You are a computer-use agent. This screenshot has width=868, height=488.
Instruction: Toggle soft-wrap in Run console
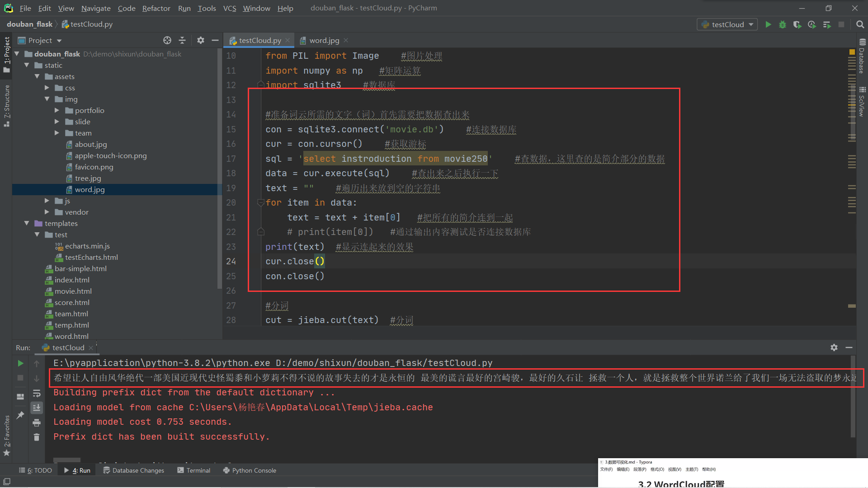click(x=37, y=394)
